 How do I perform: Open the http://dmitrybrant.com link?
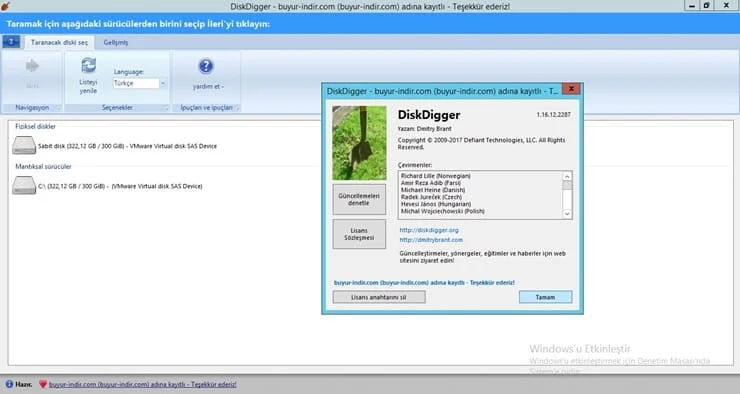coord(431,240)
